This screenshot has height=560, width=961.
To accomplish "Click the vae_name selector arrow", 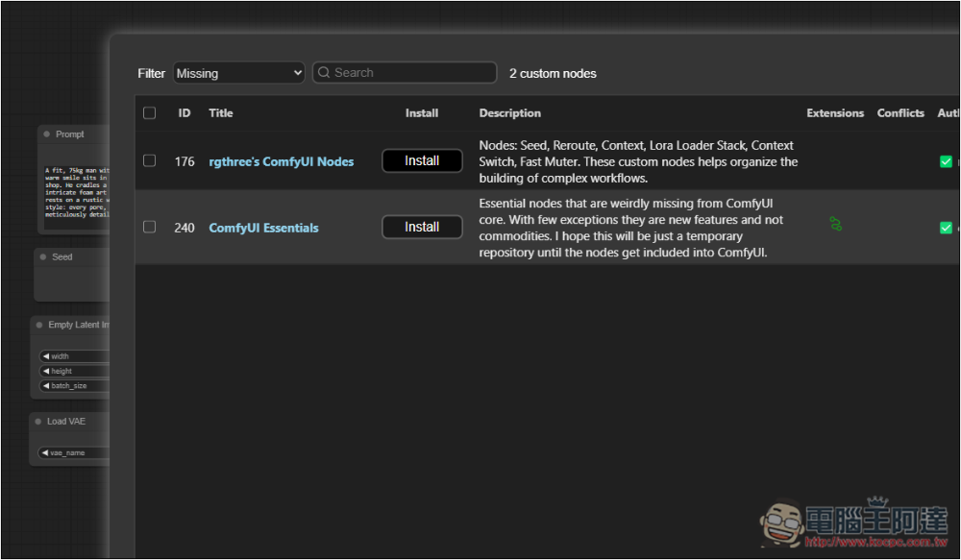I will click(x=45, y=452).
